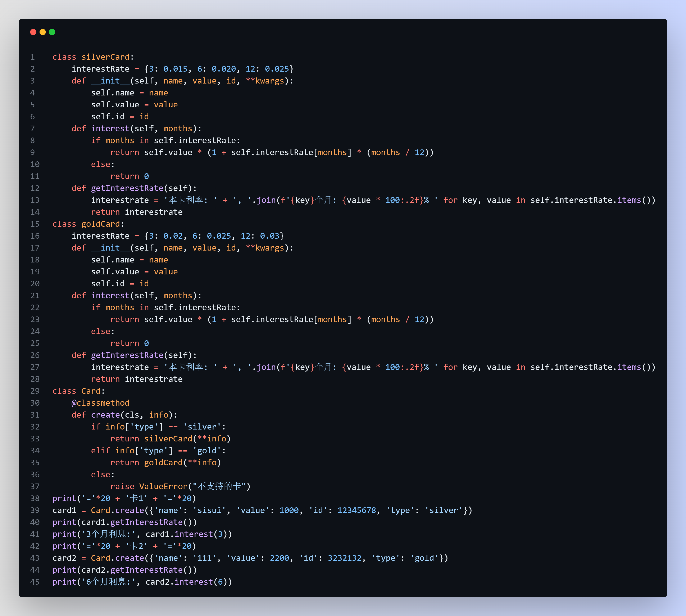Screen dimensions: 686x616
Task: Click 'else:' on line 10
Action: 103,164
